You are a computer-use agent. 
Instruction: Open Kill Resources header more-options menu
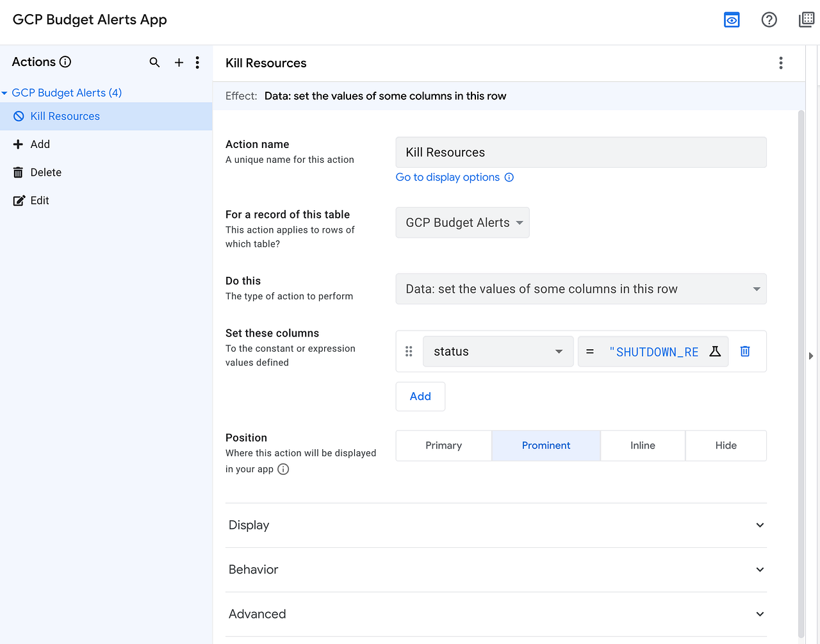tap(780, 63)
